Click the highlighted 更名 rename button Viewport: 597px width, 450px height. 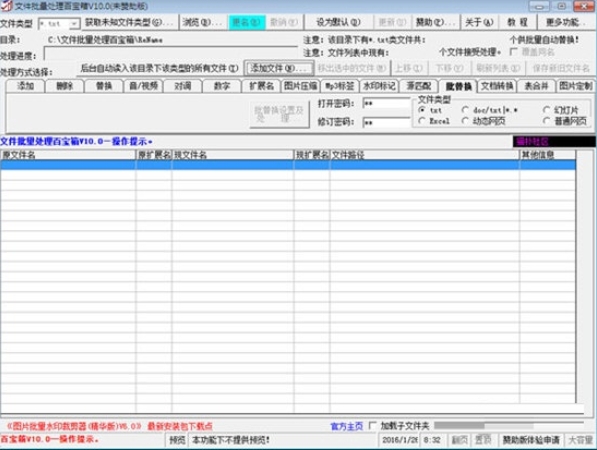point(246,22)
